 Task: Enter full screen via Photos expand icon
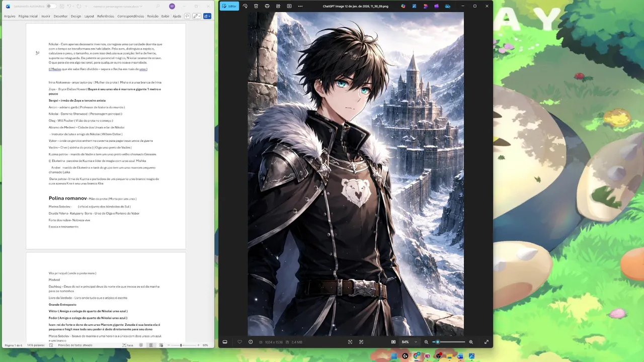point(487,342)
